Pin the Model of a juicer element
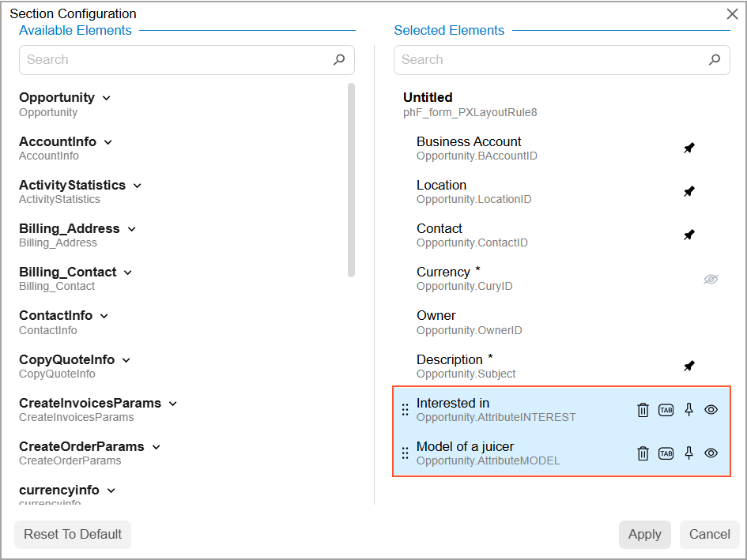747x560 pixels. coord(689,453)
